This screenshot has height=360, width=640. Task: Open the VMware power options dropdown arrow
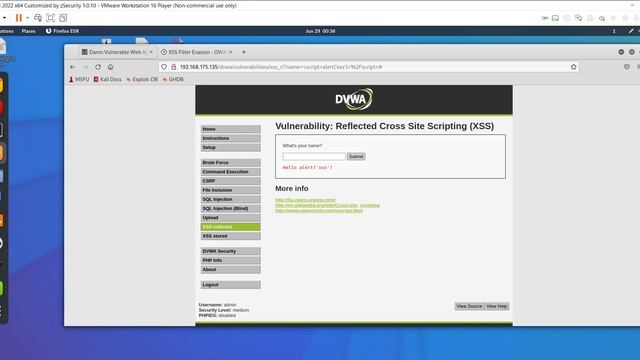tap(27, 18)
